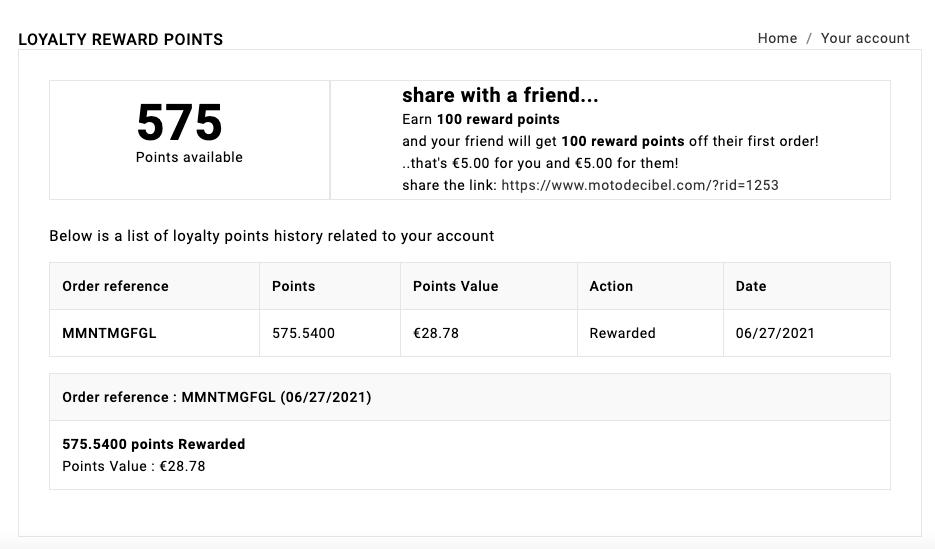Click the Points available label
The image size is (935, 549).
click(x=189, y=157)
